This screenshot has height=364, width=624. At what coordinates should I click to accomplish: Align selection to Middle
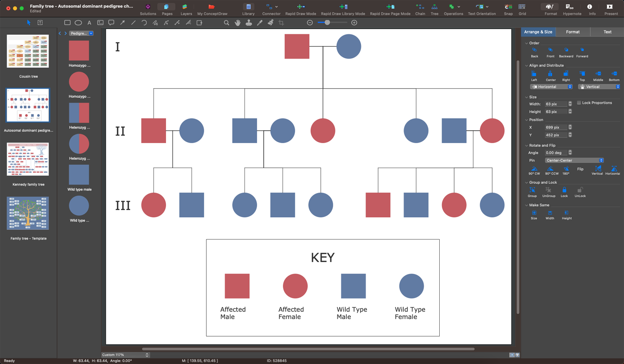[x=598, y=76]
